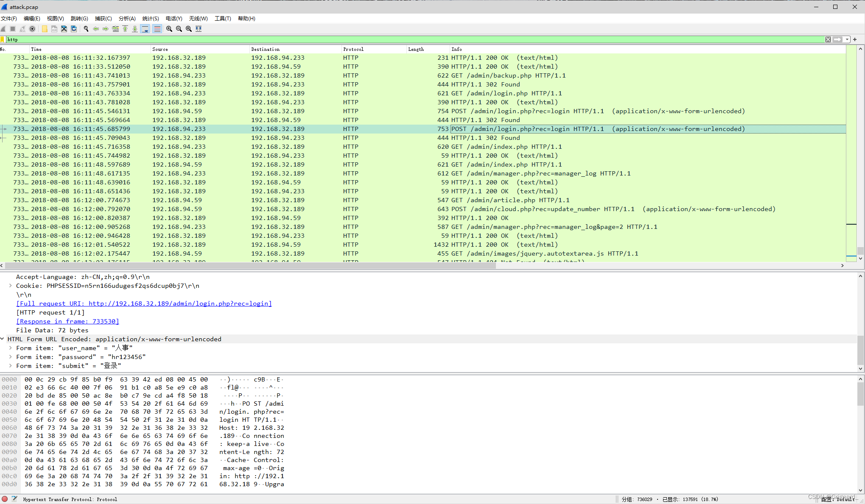Open the recent filters dropdown arrow
Viewport: 865px width, 504px height.
[x=847, y=39]
